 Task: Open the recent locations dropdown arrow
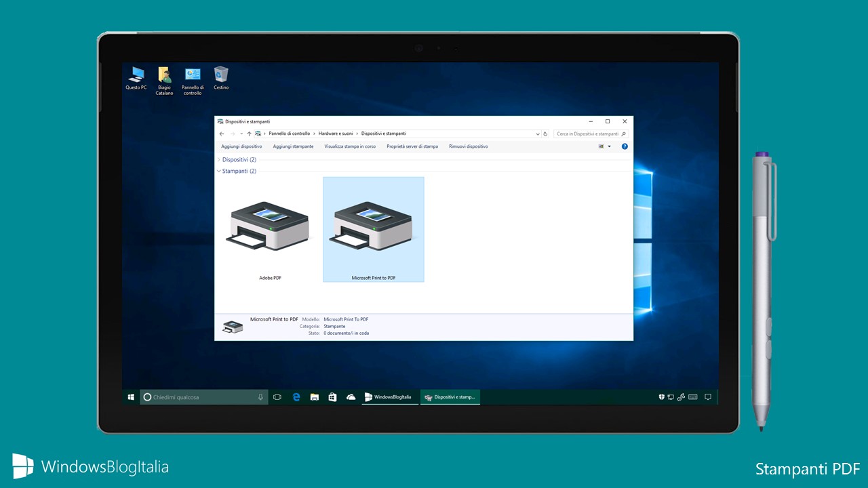tap(241, 134)
